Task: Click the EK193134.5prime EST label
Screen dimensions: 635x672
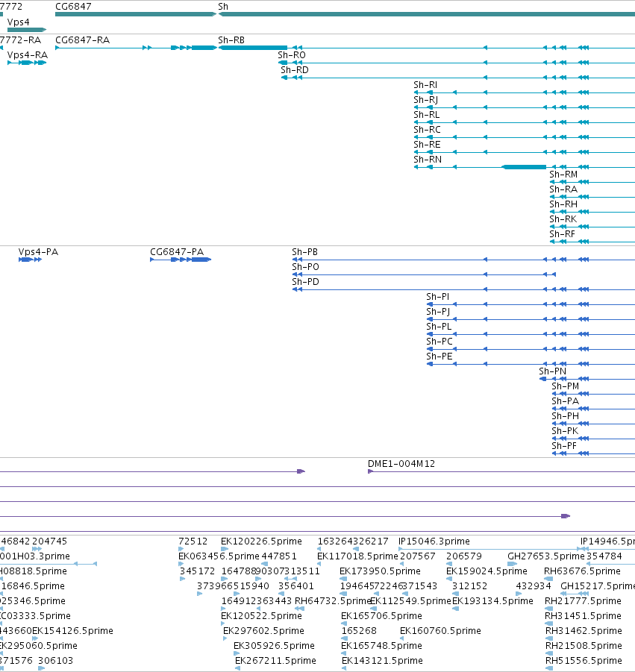Action: click(x=492, y=601)
